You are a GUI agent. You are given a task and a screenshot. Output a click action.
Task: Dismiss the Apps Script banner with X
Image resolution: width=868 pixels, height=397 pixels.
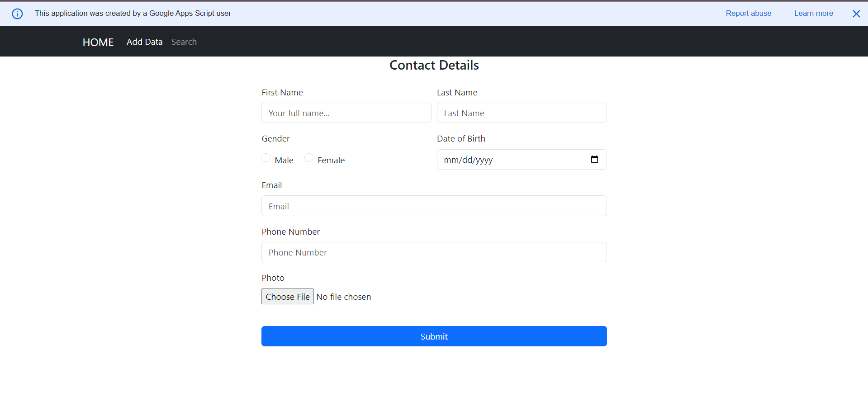[x=856, y=14]
